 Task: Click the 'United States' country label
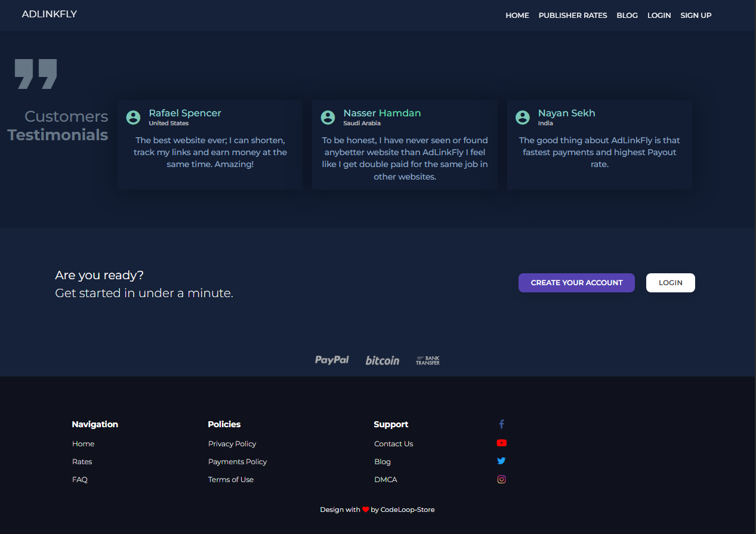(169, 124)
